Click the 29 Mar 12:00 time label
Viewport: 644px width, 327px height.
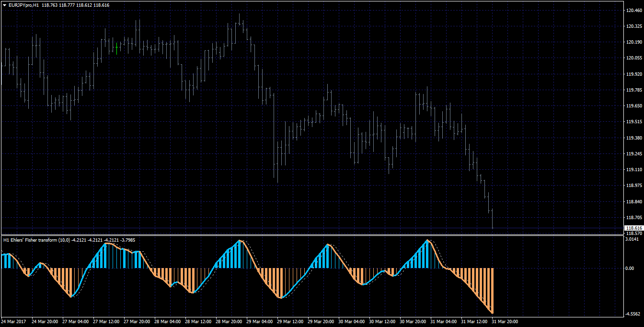pos(291,322)
